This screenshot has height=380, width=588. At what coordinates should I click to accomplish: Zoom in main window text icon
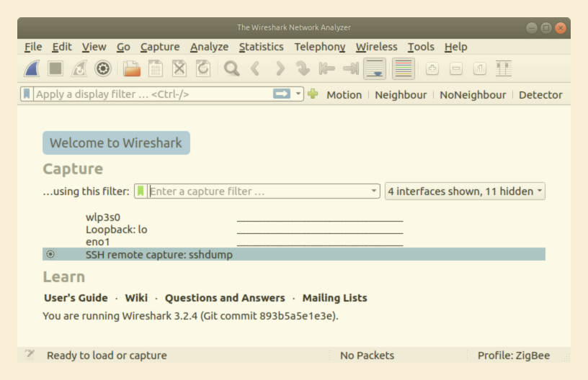[432, 69]
